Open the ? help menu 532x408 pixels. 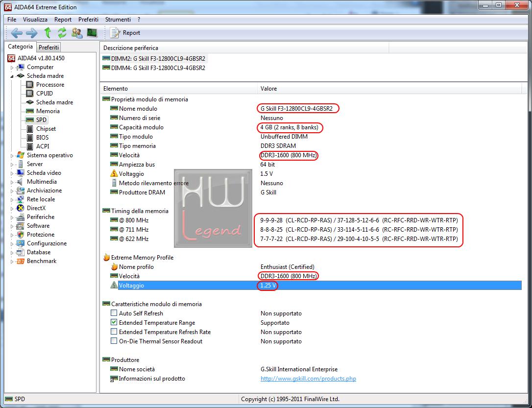coord(139,19)
